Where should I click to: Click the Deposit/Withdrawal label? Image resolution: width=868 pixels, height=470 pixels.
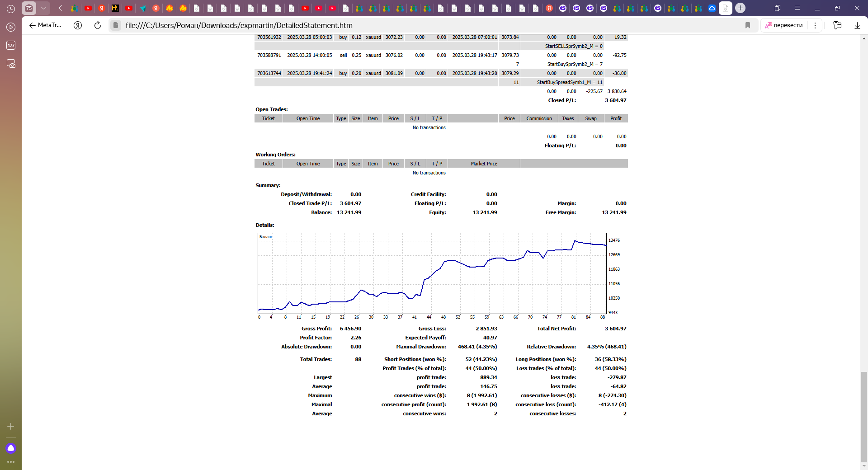(x=306, y=194)
